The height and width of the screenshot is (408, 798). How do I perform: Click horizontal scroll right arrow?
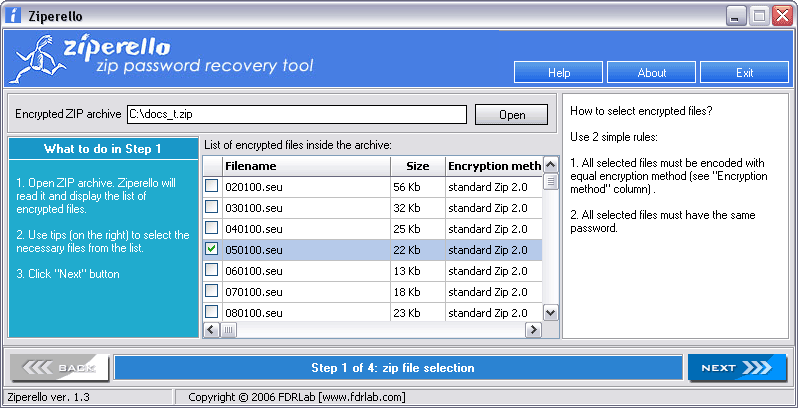tap(533, 330)
